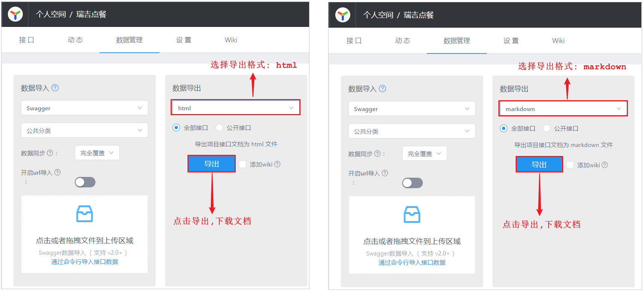Click the inbox upload icon in left screenshot
The image size is (644, 291).
(85, 214)
